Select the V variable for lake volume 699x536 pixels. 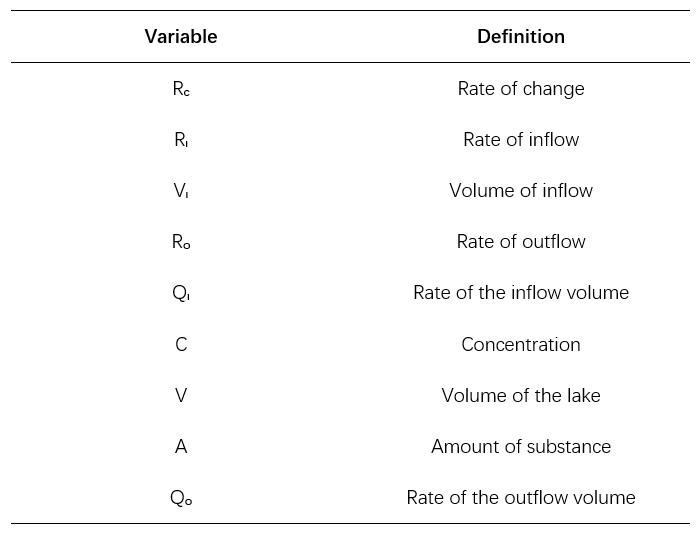coord(181,396)
